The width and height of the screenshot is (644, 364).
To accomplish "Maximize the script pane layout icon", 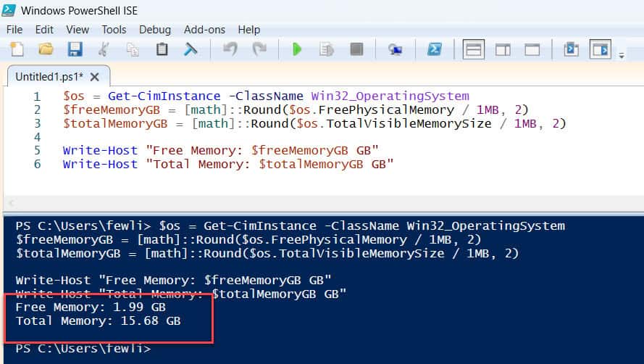I will (x=532, y=50).
